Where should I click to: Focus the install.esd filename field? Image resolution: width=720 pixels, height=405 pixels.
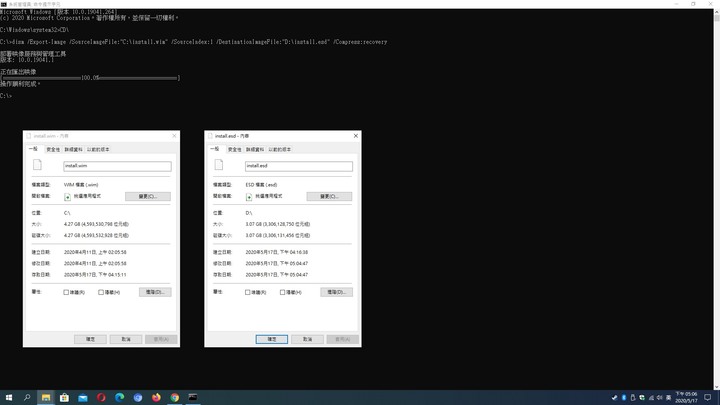299,166
